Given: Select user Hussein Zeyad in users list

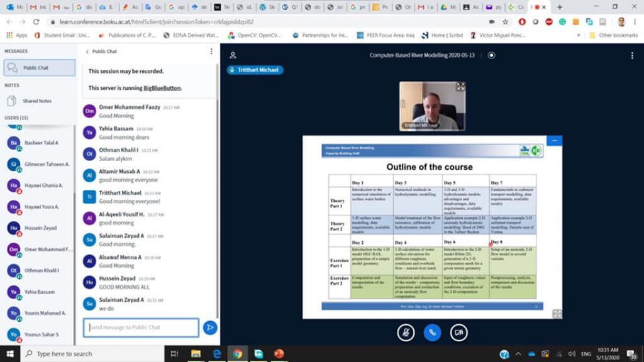Looking at the screenshot, I should click(40, 228).
